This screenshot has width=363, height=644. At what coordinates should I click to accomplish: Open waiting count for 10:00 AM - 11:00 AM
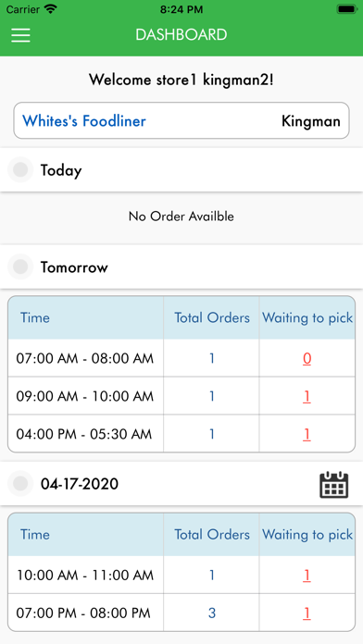(307, 576)
